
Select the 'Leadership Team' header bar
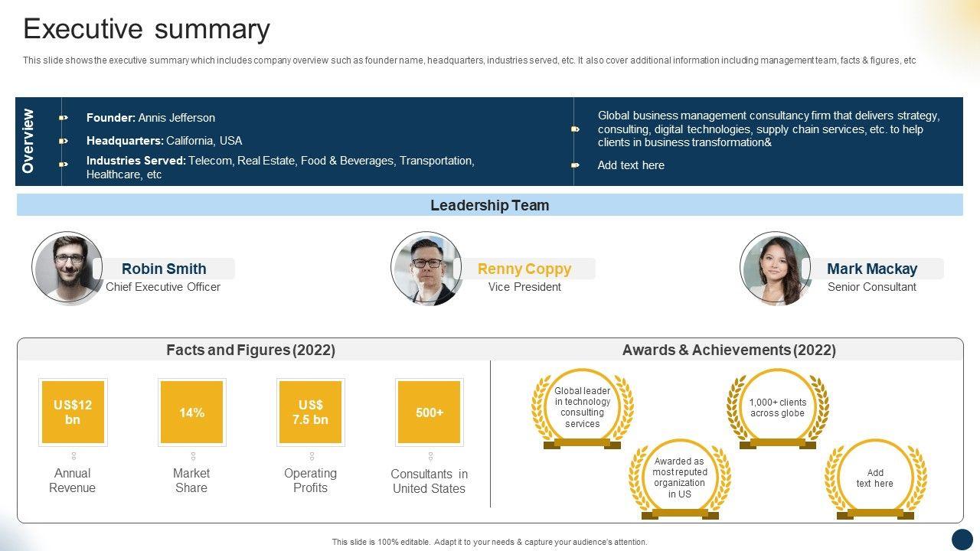click(x=490, y=205)
